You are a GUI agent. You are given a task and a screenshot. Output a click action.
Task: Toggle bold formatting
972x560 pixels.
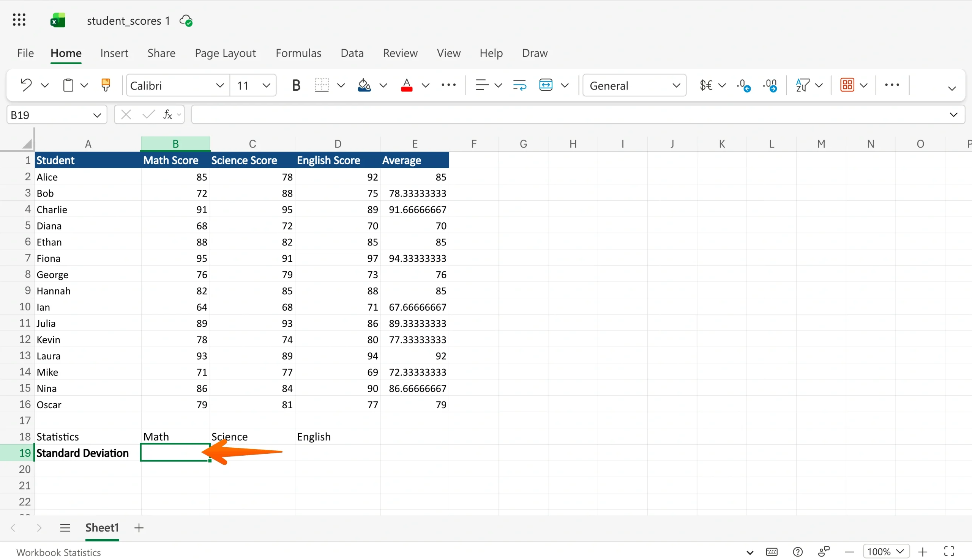pos(296,85)
